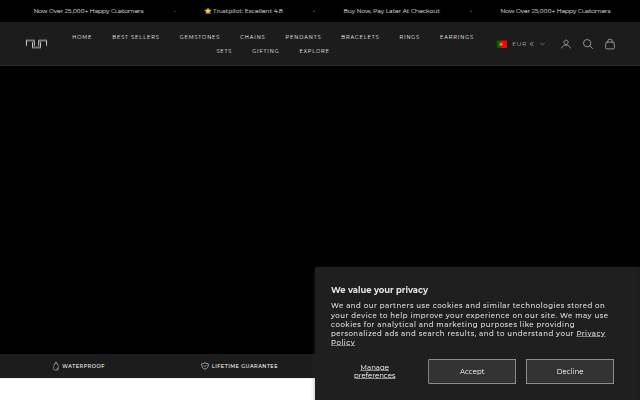Click 'Trustpilot: Excellent 4.8' announcement
Viewport: 640px width, 400px height.
(244, 11)
